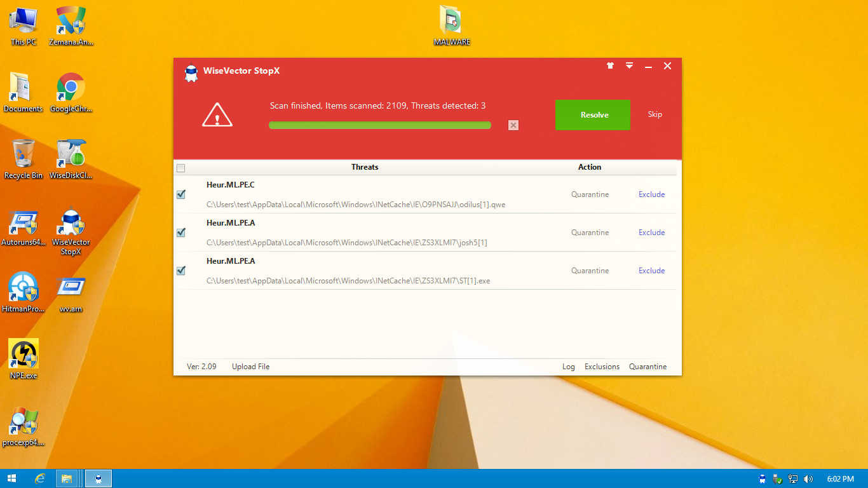868x488 pixels.
Task: Open the WiseVector title bar dropdown menu
Action: (629, 65)
